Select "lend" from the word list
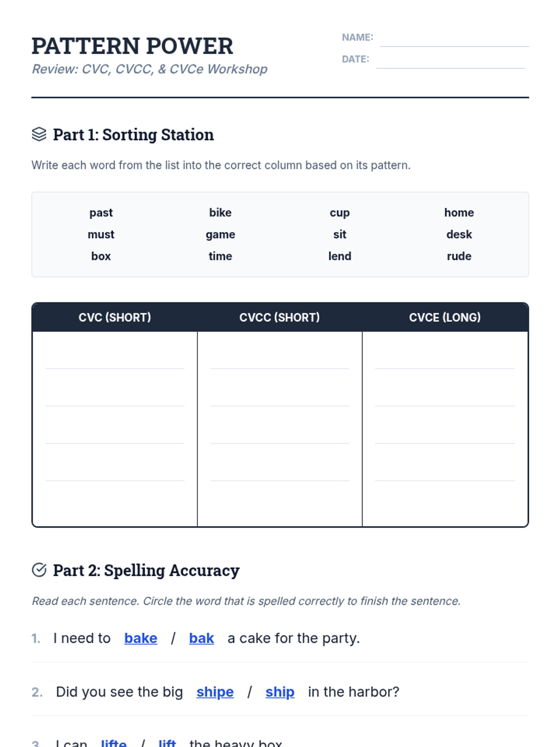Image resolution: width=560 pixels, height=747 pixels. pos(340,256)
